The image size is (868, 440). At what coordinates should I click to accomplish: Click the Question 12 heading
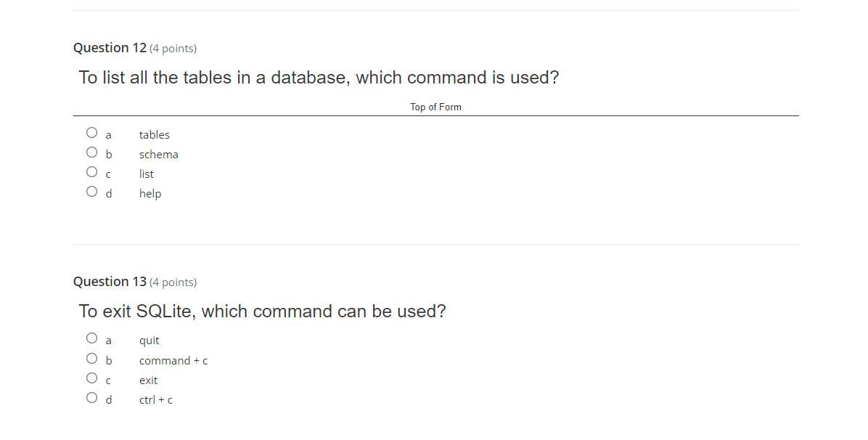pyautogui.click(x=110, y=48)
